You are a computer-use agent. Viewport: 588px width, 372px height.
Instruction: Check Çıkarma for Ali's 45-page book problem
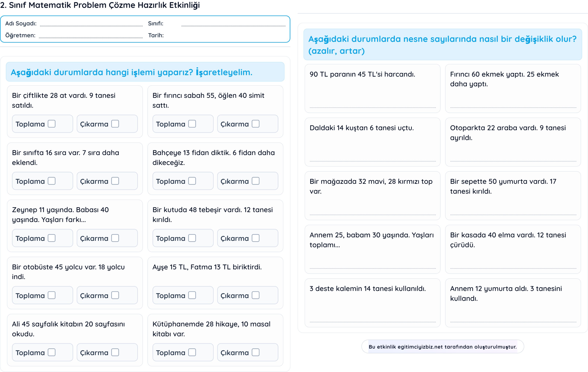[x=115, y=352]
